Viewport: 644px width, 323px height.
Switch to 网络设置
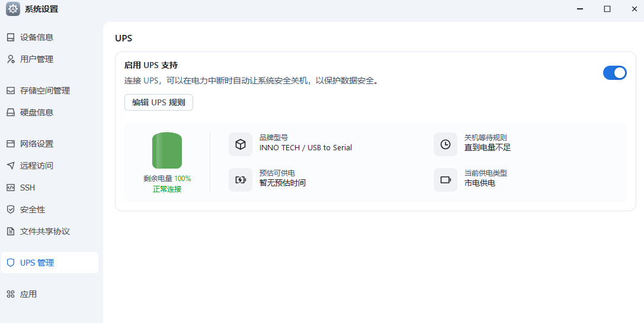click(50, 144)
